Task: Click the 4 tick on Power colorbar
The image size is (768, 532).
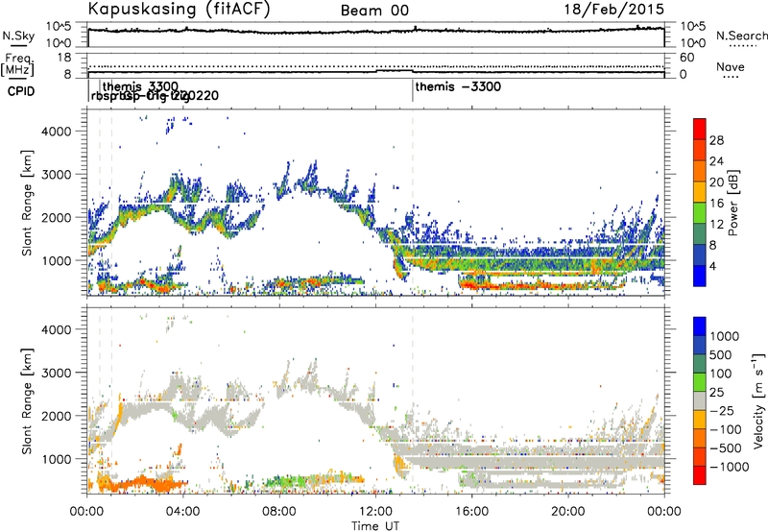Action: 712,267
